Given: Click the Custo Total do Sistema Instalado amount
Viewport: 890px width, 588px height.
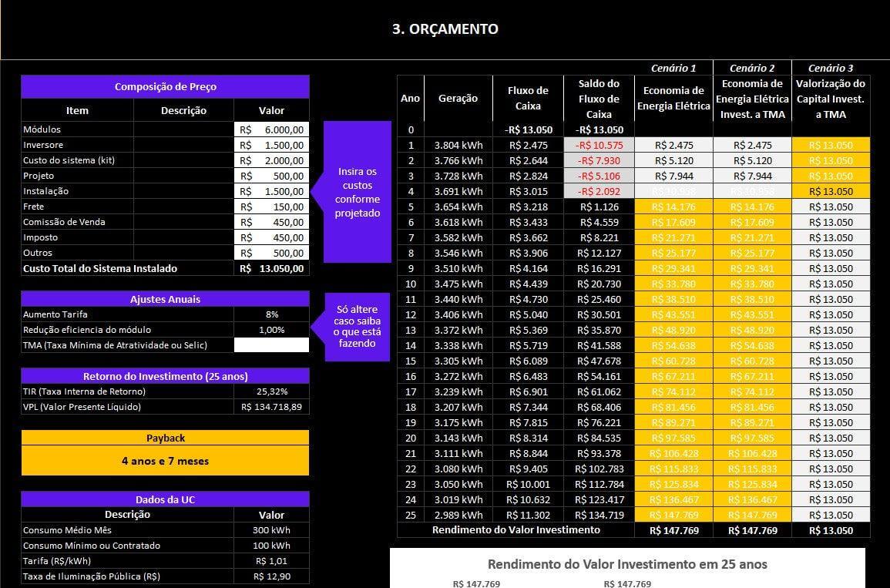Looking at the screenshot, I should (x=271, y=268).
